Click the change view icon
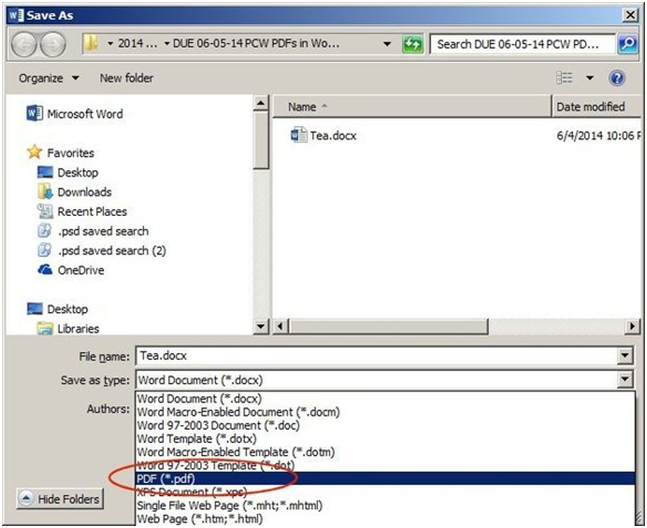The image size is (647, 528). [564, 78]
